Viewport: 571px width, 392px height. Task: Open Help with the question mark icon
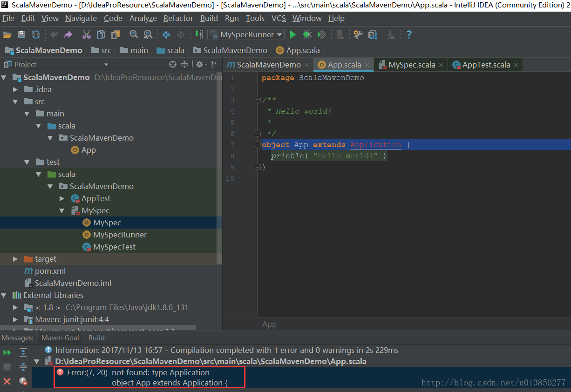(x=409, y=34)
